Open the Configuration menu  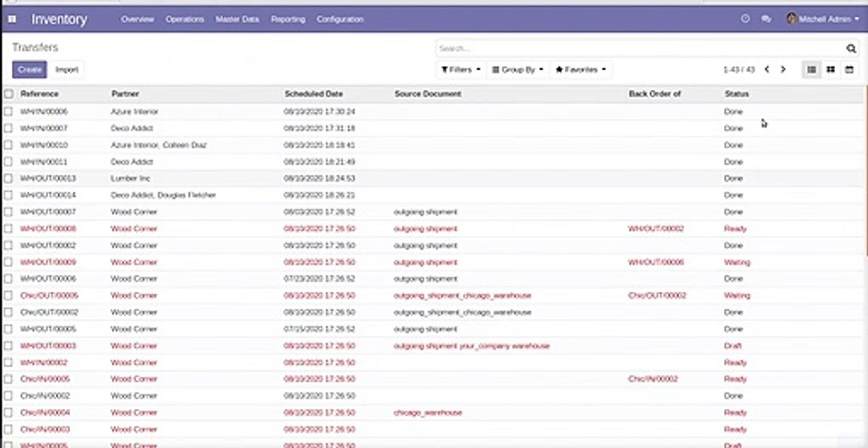pos(340,19)
